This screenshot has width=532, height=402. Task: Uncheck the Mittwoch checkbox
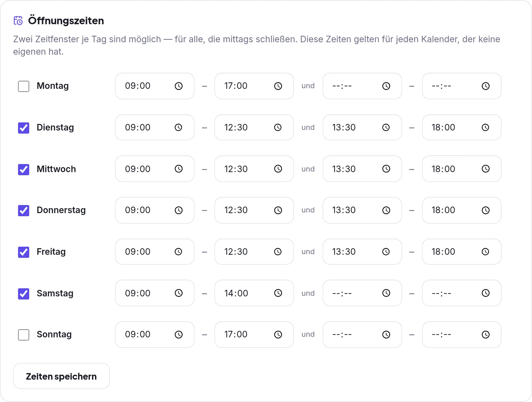[x=24, y=169]
